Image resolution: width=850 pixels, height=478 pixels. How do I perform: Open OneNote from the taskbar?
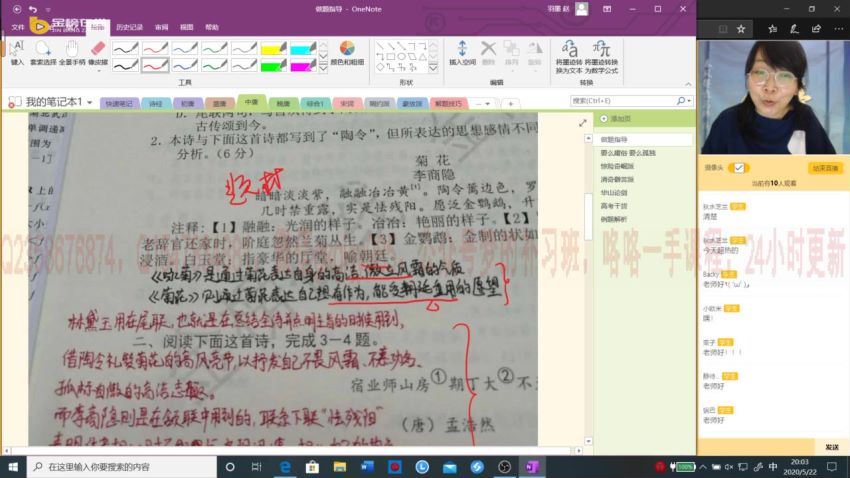(x=532, y=467)
